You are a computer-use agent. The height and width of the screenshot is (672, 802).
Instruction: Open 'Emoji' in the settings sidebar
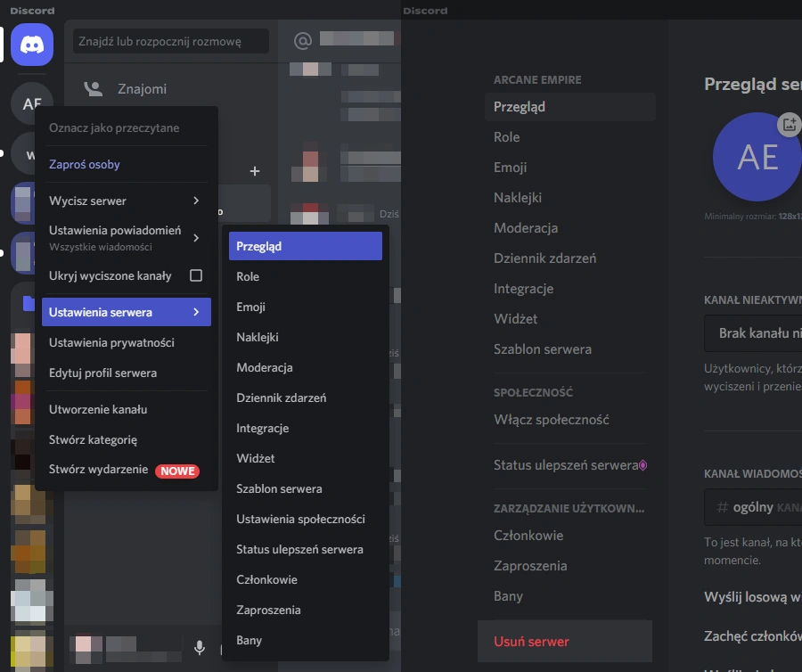point(569,168)
